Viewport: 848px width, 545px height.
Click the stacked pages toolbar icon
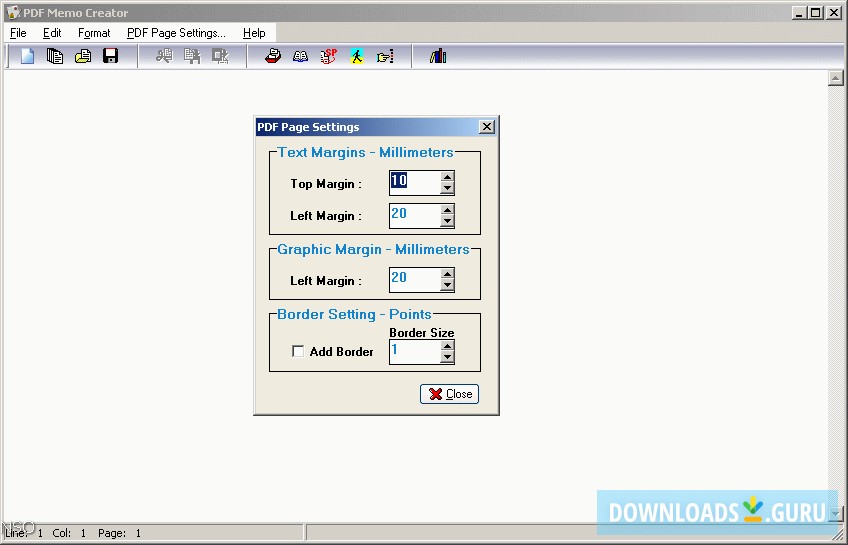pyautogui.click(x=55, y=56)
